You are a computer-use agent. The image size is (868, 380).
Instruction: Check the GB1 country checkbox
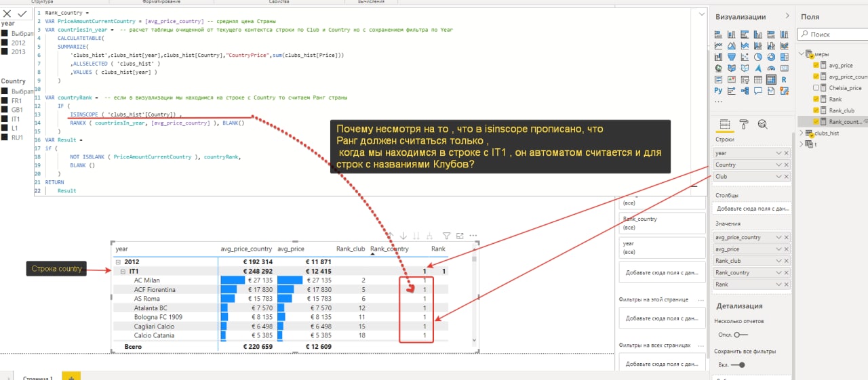tap(5, 109)
